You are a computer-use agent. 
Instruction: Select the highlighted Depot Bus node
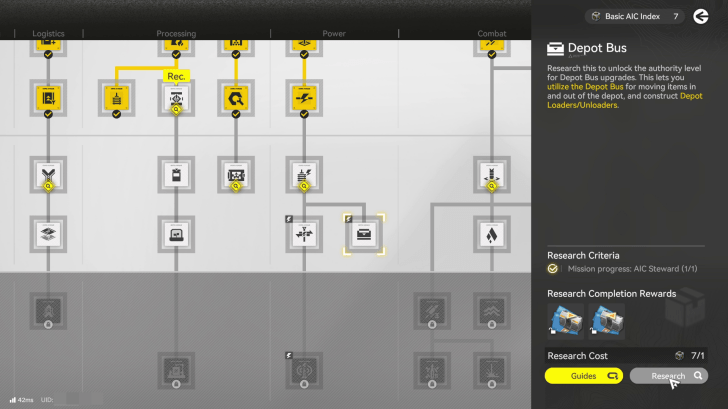click(x=365, y=234)
